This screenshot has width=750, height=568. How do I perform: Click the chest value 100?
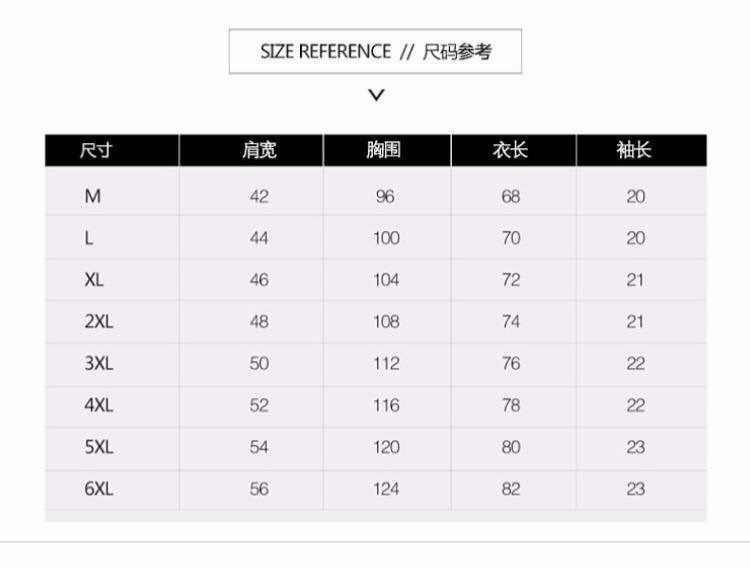386,238
